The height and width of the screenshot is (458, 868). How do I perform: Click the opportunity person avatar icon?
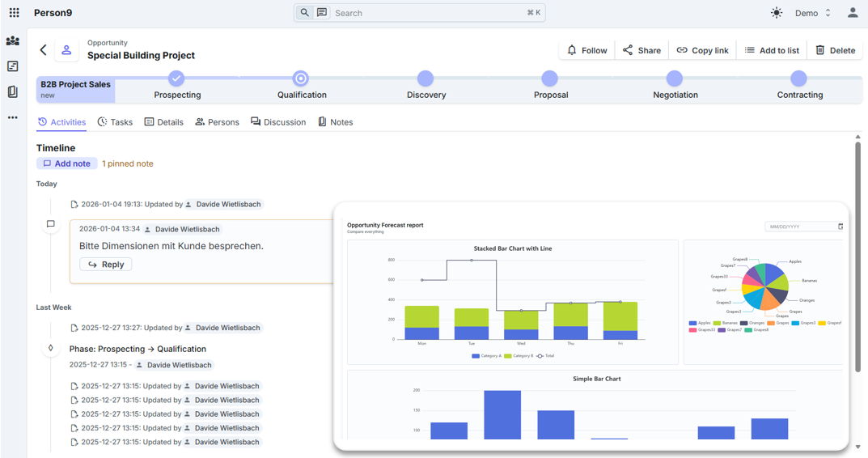point(66,50)
